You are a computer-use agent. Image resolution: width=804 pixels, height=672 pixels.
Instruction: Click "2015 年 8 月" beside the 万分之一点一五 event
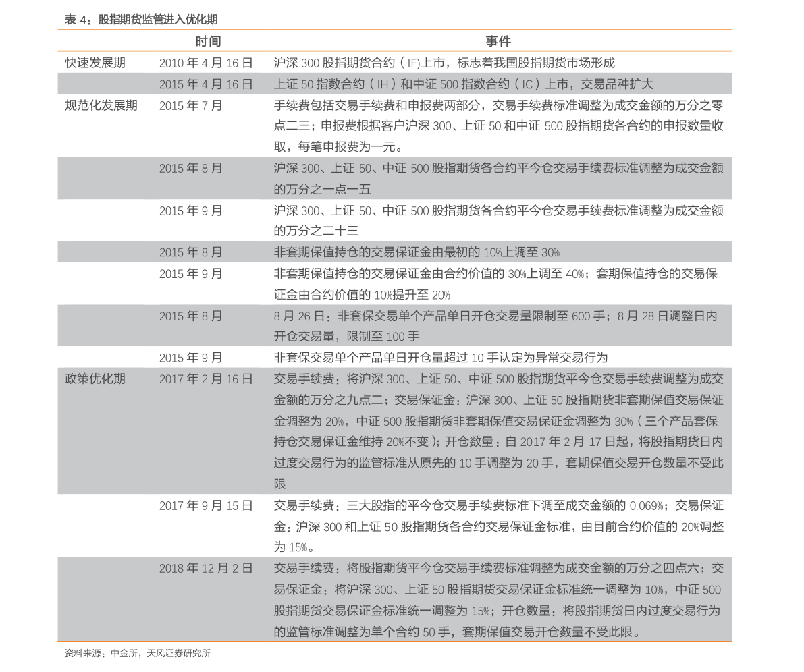pyautogui.click(x=191, y=169)
